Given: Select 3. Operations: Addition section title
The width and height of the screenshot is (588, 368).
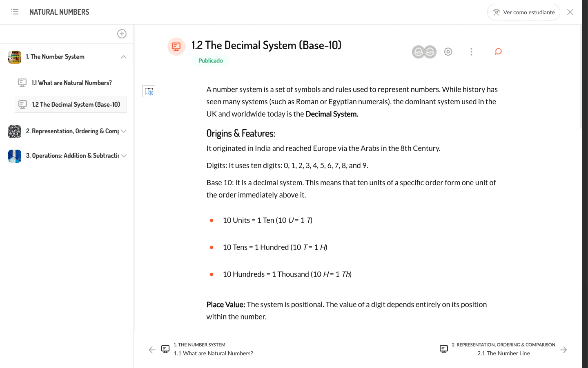Looking at the screenshot, I should (x=72, y=156).
